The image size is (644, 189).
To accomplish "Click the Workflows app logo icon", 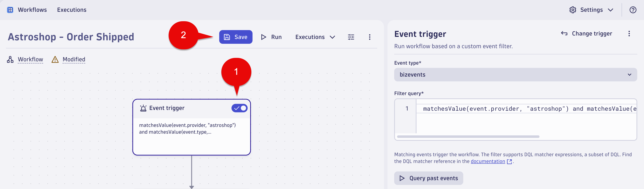I will (x=10, y=10).
